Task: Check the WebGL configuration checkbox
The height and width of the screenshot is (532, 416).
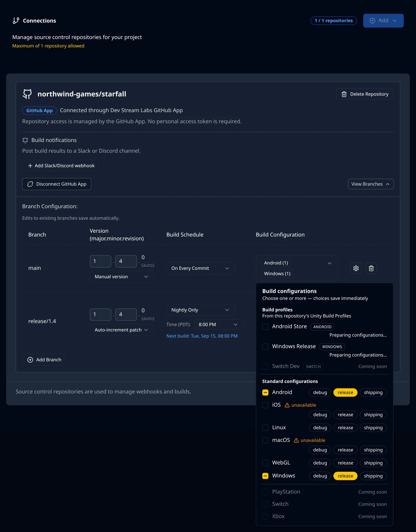Action: [x=265, y=463]
